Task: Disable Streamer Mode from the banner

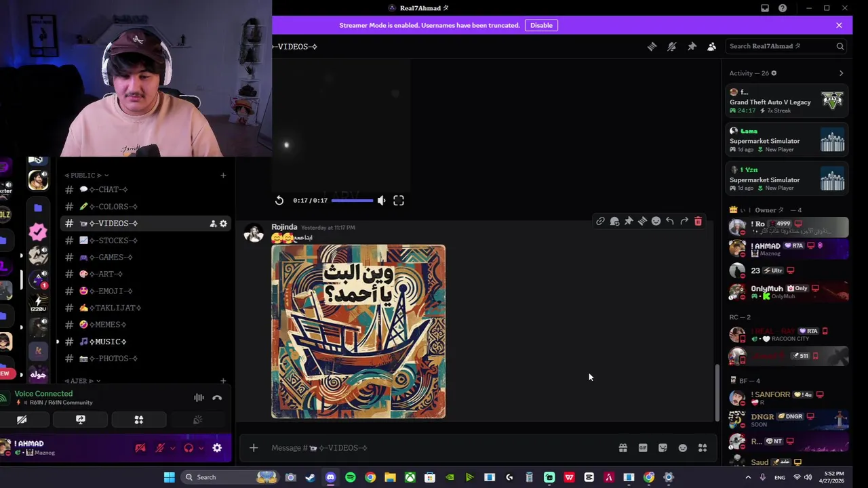Action: (x=541, y=25)
